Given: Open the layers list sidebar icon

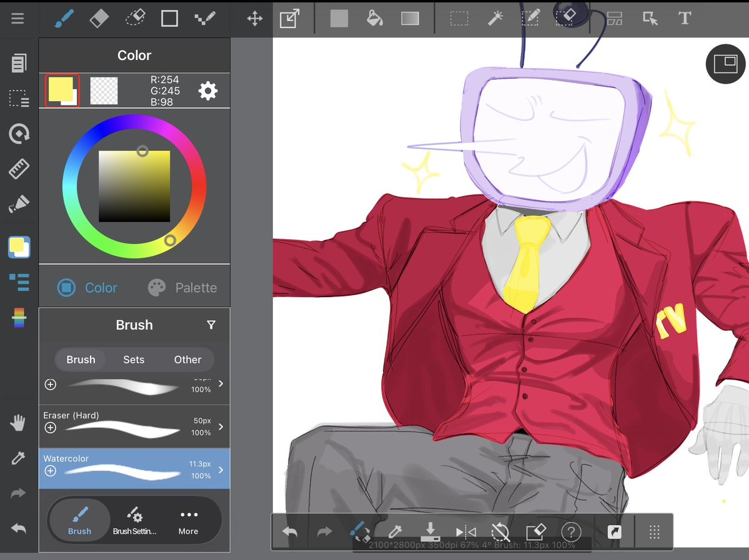Looking at the screenshot, I should coord(19,282).
